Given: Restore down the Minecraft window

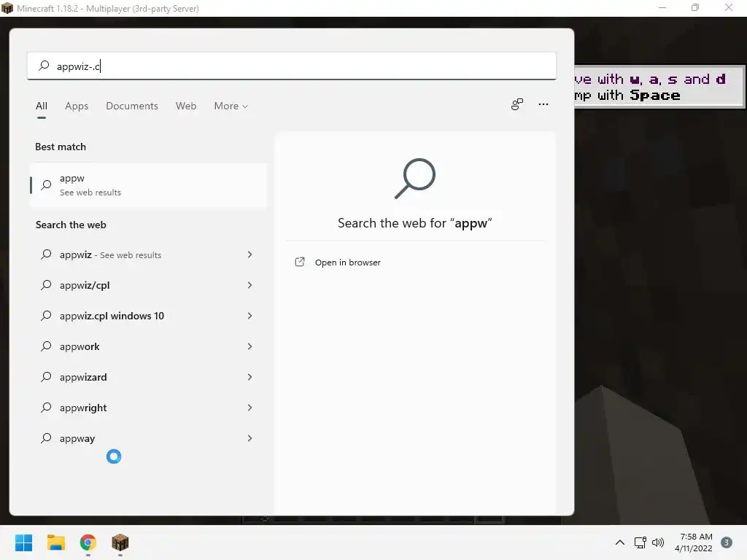Looking at the screenshot, I should 695,7.
